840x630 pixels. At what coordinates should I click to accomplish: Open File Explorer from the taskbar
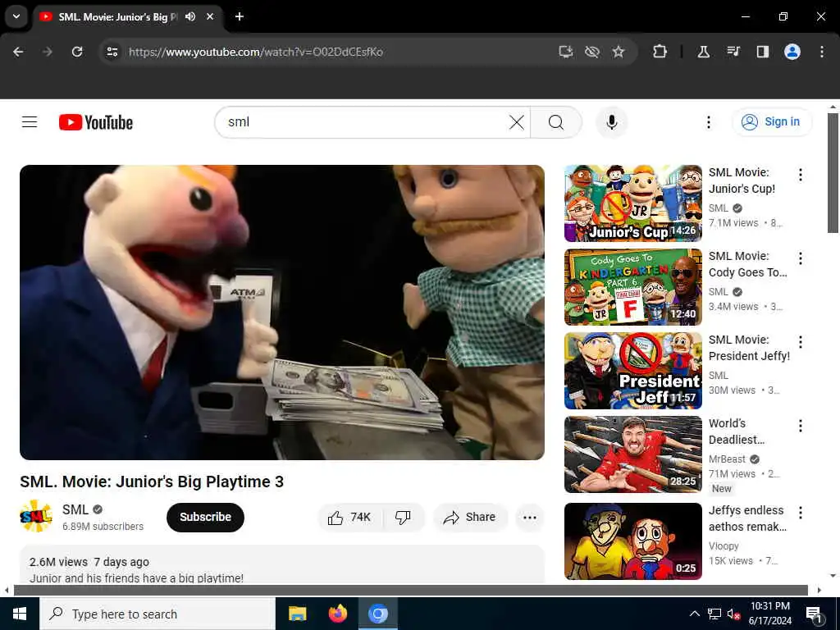297,614
